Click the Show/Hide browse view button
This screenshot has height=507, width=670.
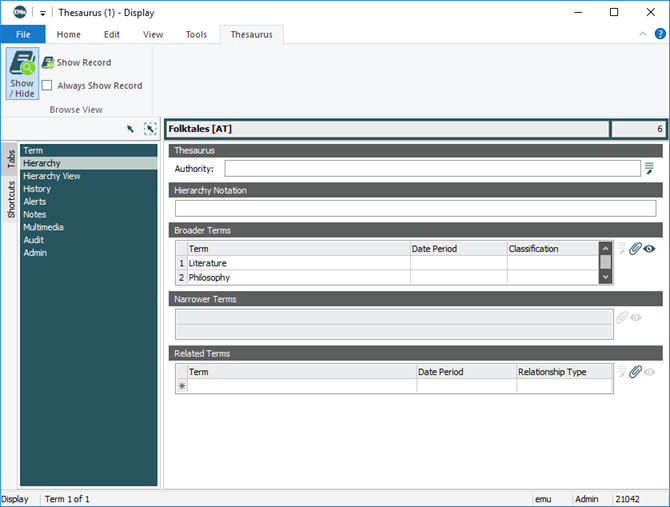coord(22,74)
